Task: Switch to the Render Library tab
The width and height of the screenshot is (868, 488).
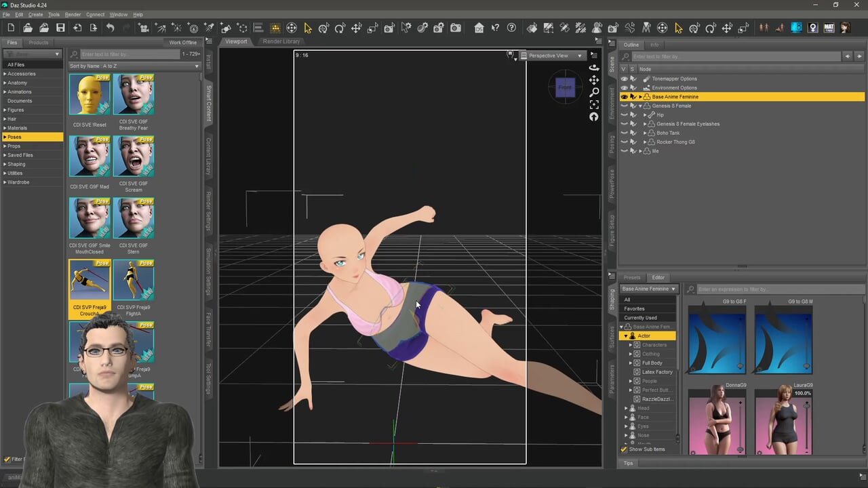Action: [x=281, y=41]
